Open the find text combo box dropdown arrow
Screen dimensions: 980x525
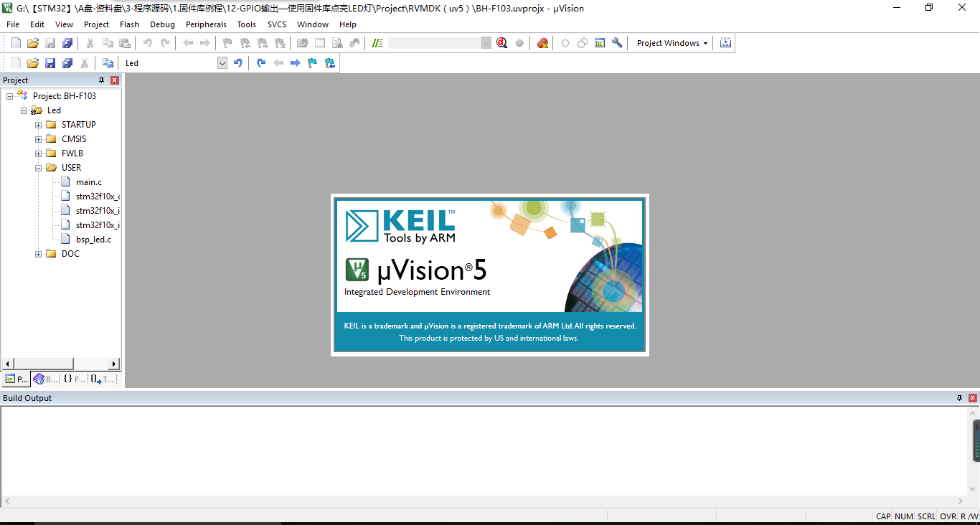tap(486, 43)
